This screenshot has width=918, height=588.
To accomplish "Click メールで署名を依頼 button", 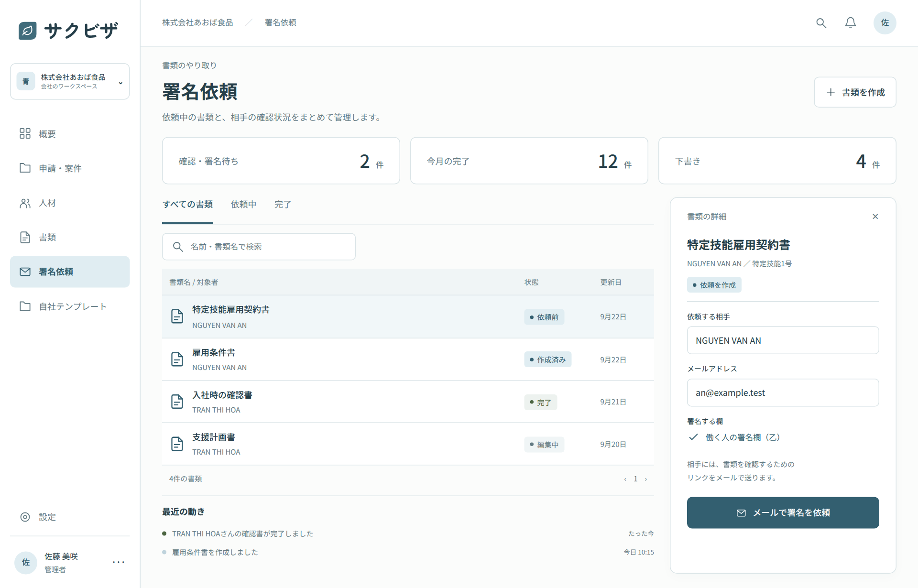I will point(783,512).
